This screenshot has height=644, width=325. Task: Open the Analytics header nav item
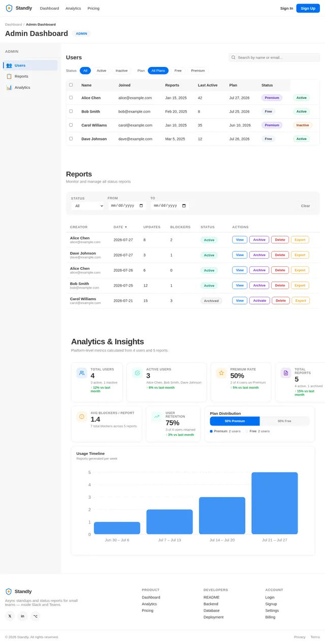click(x=73, y=8)
